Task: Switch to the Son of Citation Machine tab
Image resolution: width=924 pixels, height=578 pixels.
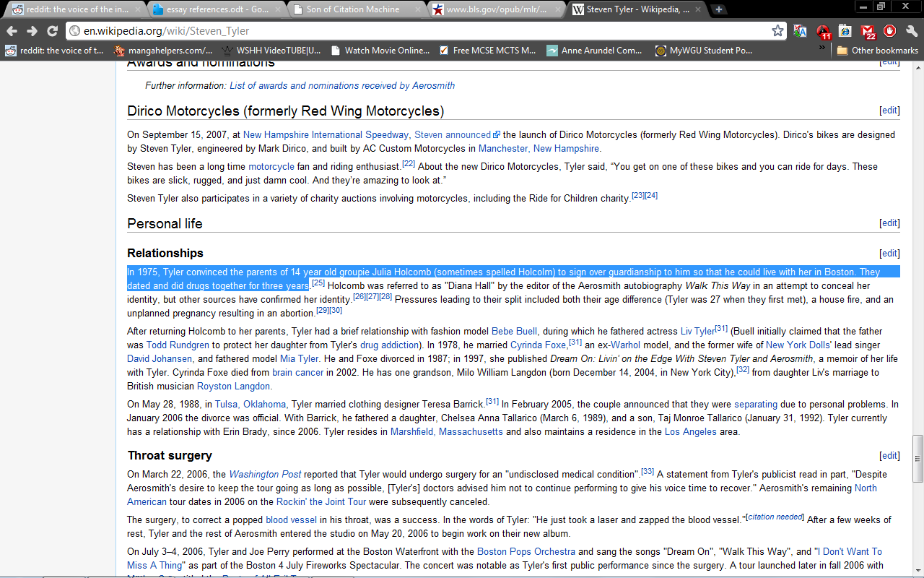Action: pyautogui.click(x=352, y=9)
